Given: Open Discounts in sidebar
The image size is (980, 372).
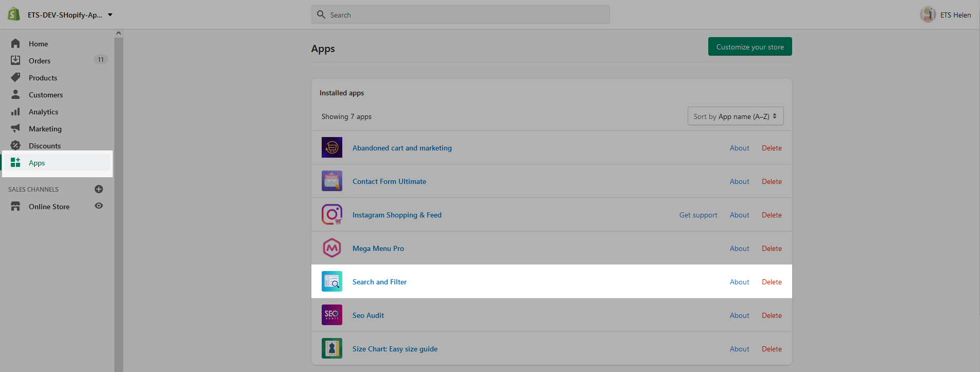Looking at the screenshot, I should 45,146.
